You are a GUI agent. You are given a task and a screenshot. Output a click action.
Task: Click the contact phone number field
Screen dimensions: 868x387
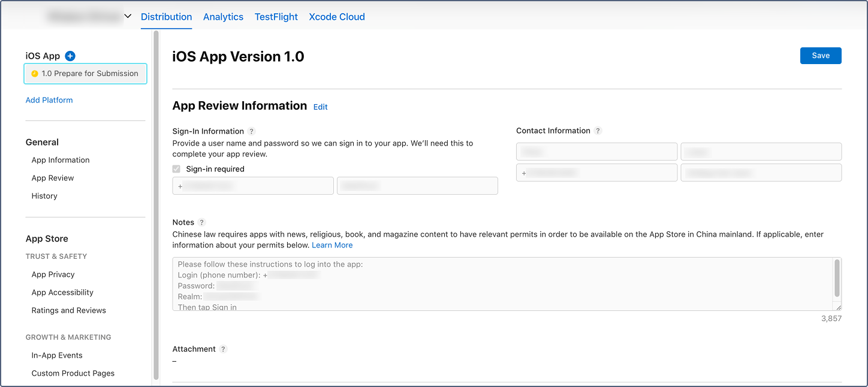(597, 173)
